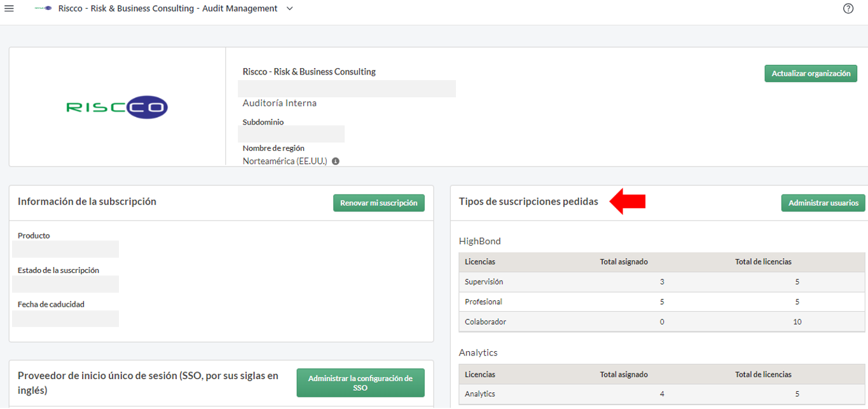Click the HighBond section heading
868x409 pixels.
[x=480, y=241]
